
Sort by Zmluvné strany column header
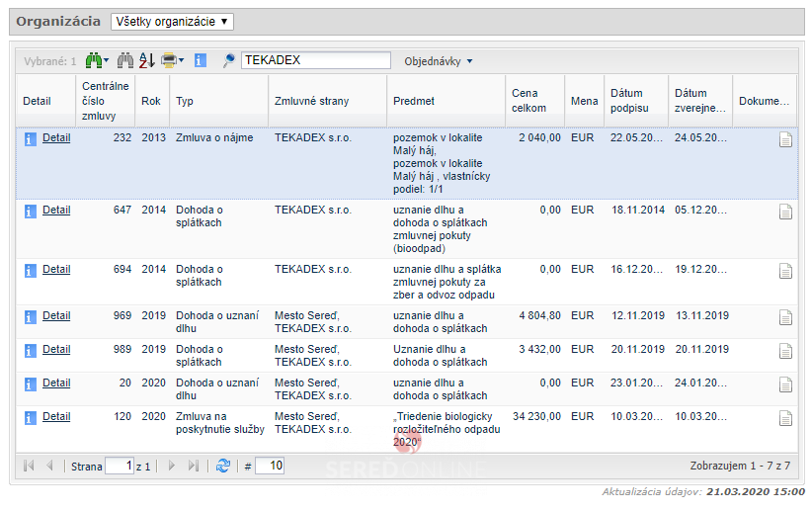coord(327,101)
